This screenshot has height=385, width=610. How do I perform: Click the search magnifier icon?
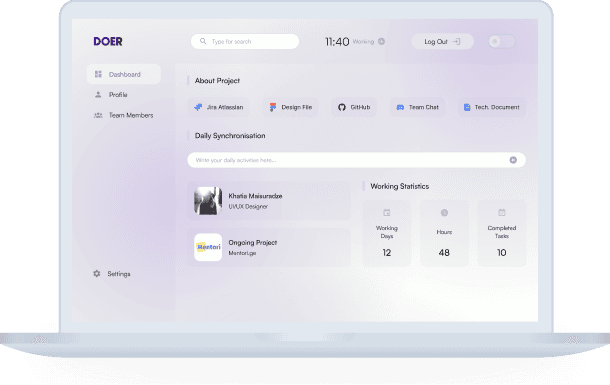click(203, 41)
